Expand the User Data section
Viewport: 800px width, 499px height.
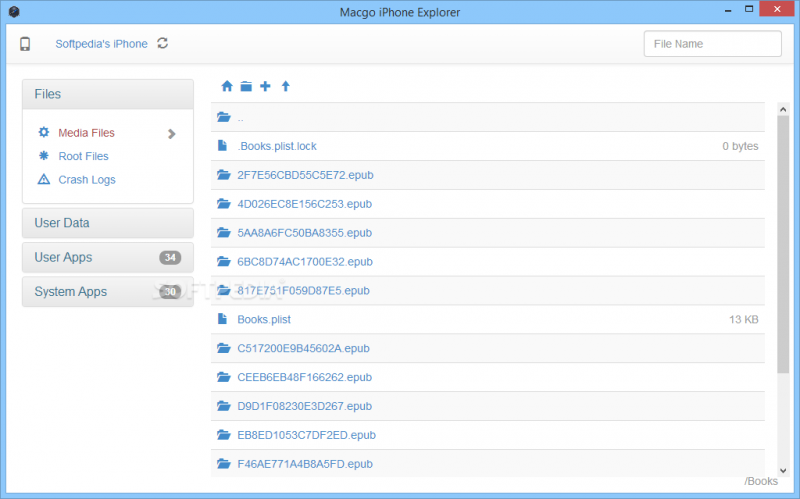click(x=108, y=223)
